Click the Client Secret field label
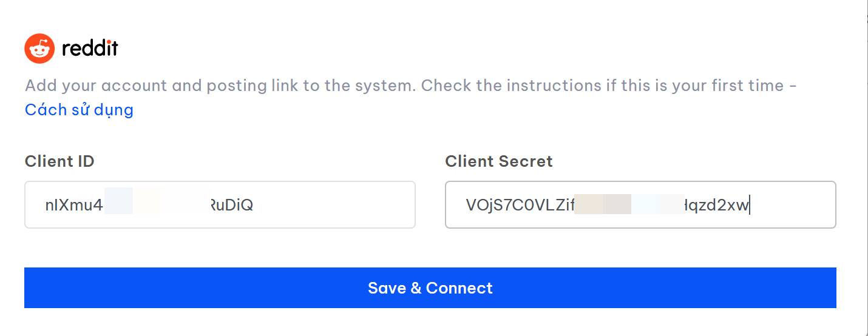 [x=498, y=161]
